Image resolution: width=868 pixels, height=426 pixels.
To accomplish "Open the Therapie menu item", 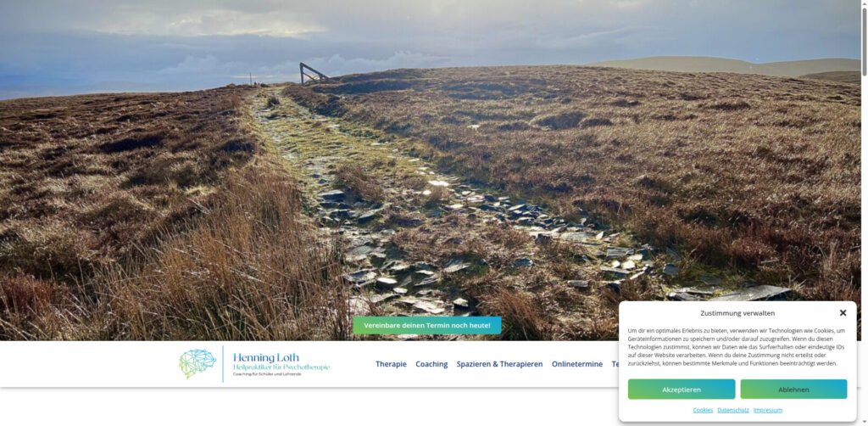I will click(391, 364).
